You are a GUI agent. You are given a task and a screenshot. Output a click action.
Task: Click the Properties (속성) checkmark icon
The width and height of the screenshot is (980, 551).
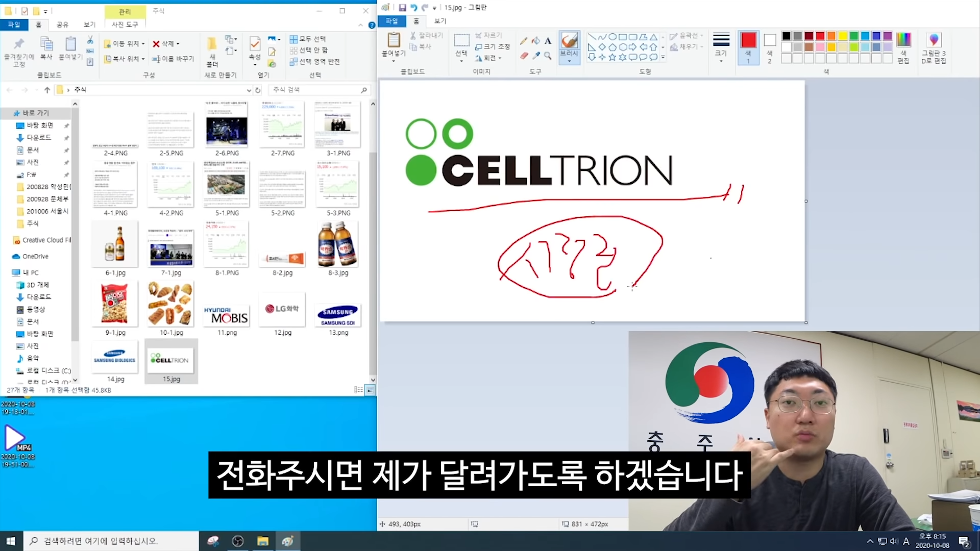[x=255, y=44]
